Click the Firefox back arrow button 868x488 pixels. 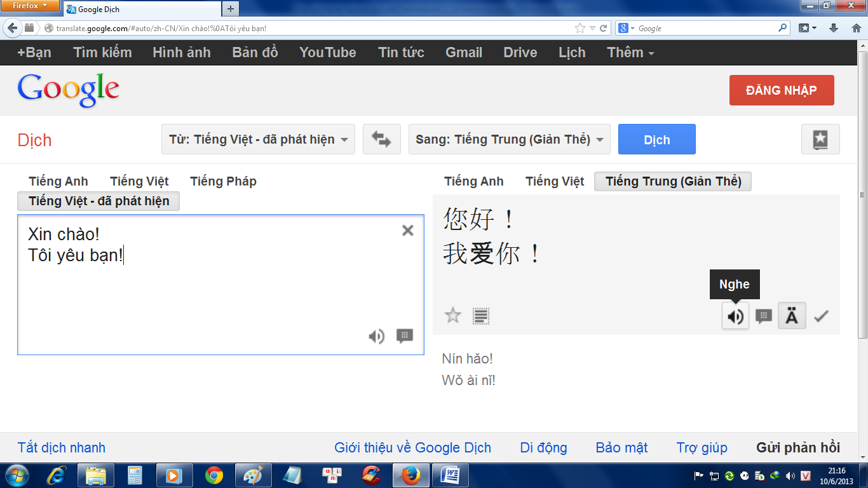(13, 28)
